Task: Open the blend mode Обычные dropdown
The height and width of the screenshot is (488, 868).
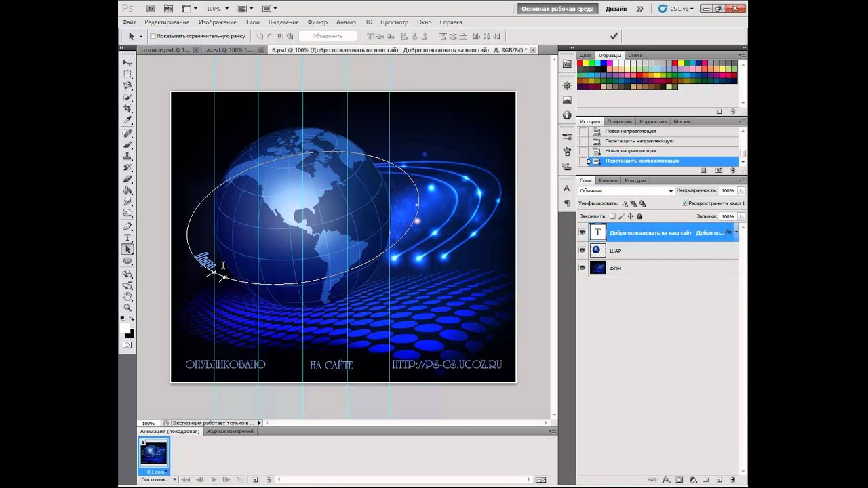Action: (625, 191)
